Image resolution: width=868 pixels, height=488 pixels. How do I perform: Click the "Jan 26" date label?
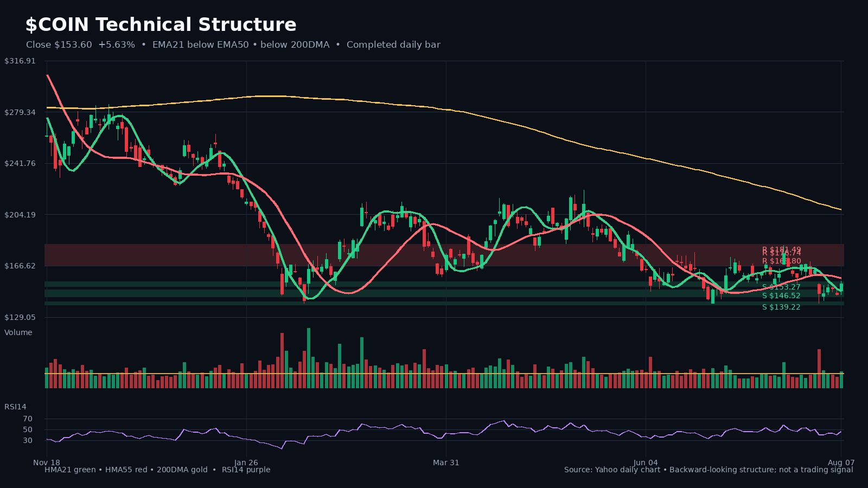coord(246,463)
